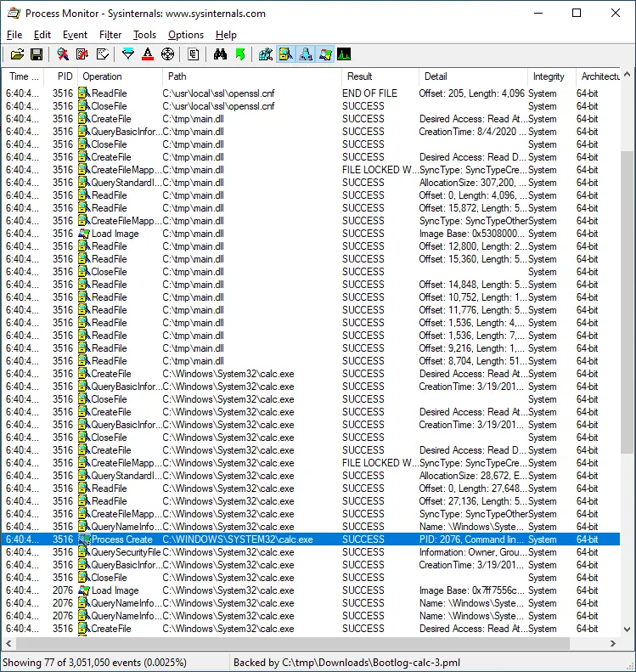Click the crosshair Include Process From Window icon
Viewport: 636px width, 672px height.
167,54
